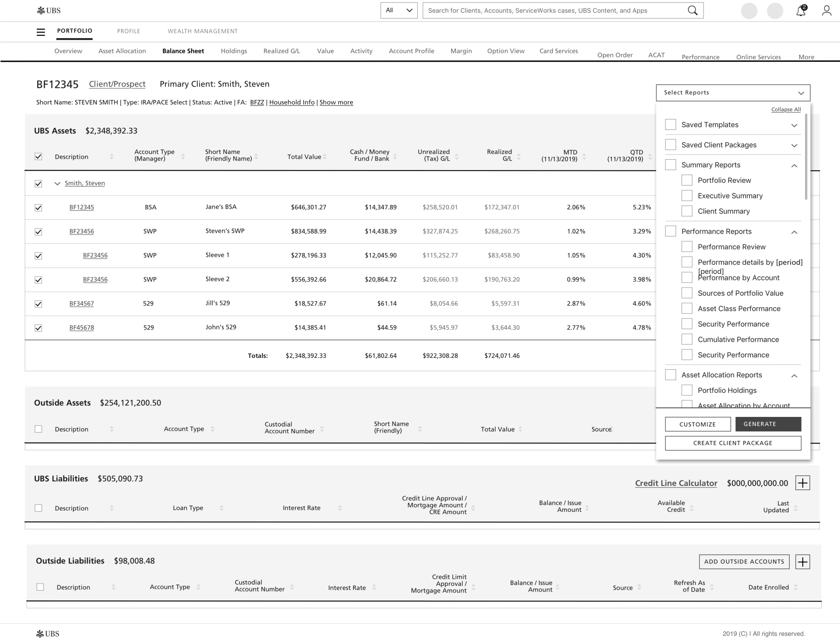
Task: Expand the Saved Templates section
Action: (794, 125)
